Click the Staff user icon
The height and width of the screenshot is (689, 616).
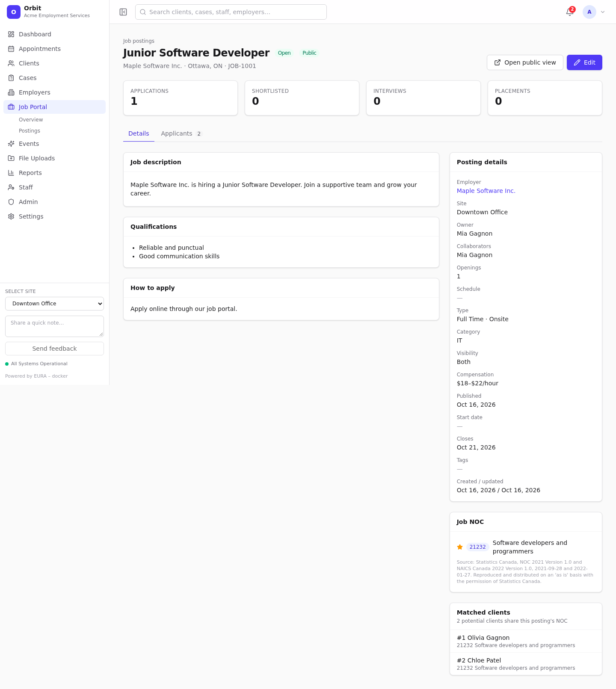[11, 187]
